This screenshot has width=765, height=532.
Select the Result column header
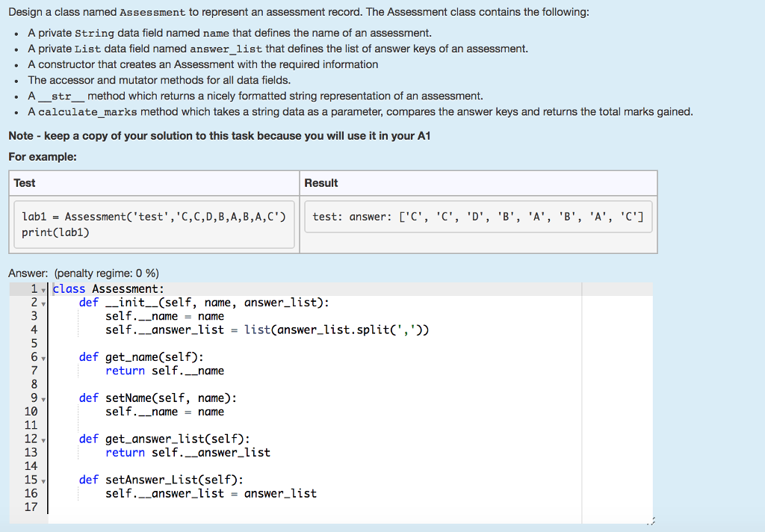point(315,183)
